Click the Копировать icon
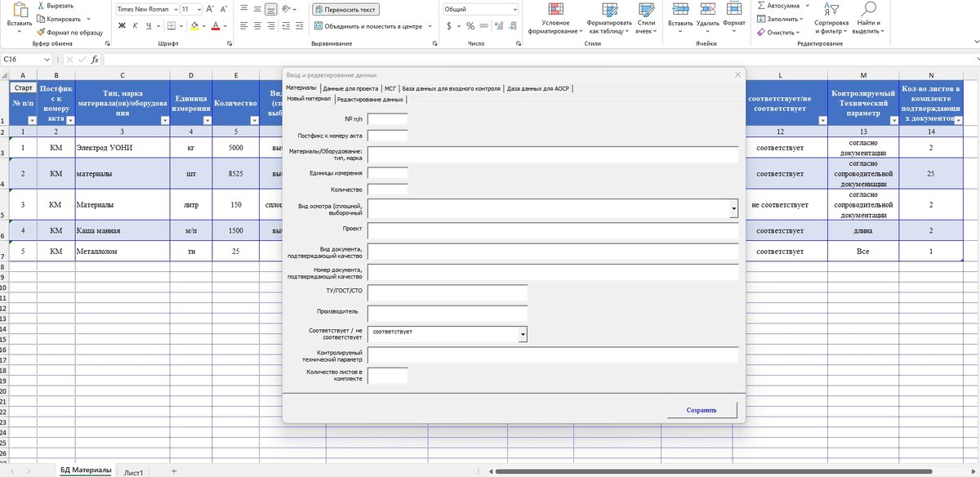Screen dimensions: 980x477 [40, 19]
